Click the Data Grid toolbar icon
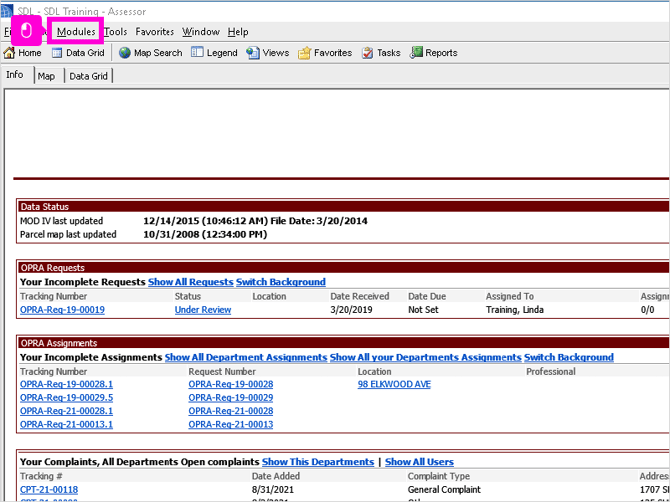 pos(57,53)
